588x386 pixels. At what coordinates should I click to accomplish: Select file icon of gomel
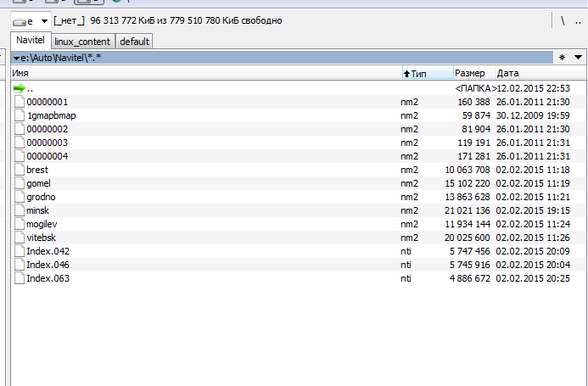(20, 183)
